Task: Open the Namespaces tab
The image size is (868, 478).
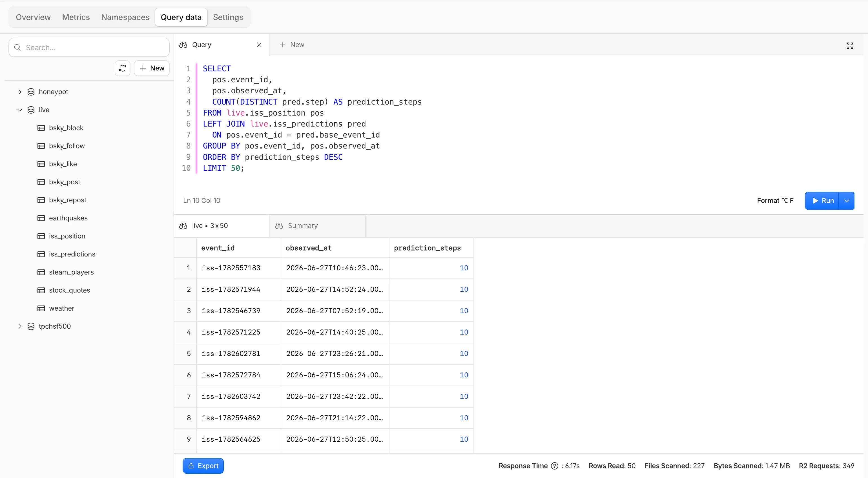Action: [125, 17]
